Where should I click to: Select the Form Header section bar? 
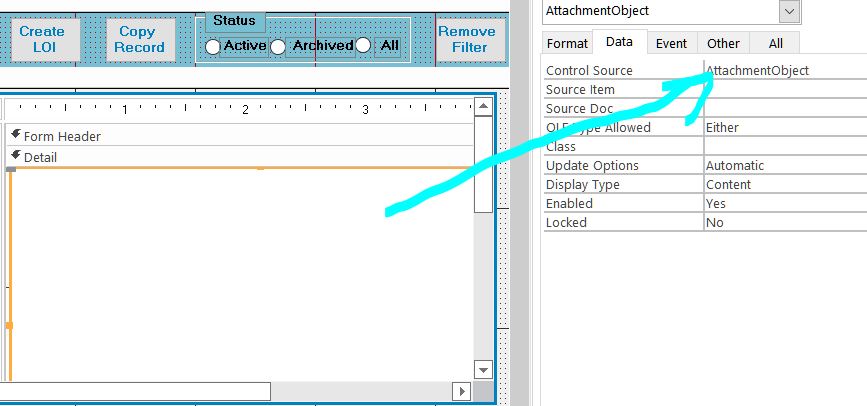240,136
